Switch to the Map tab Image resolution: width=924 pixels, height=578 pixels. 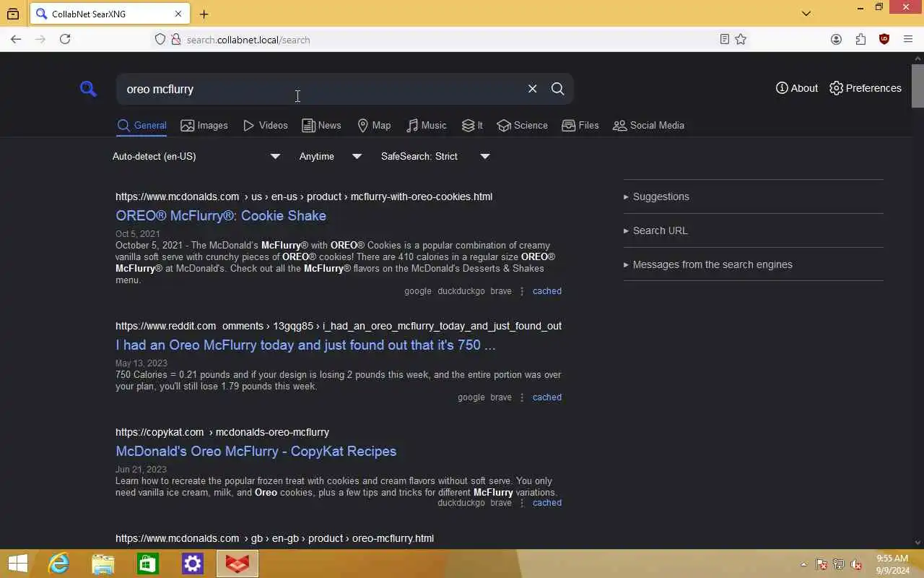(374, 126)
